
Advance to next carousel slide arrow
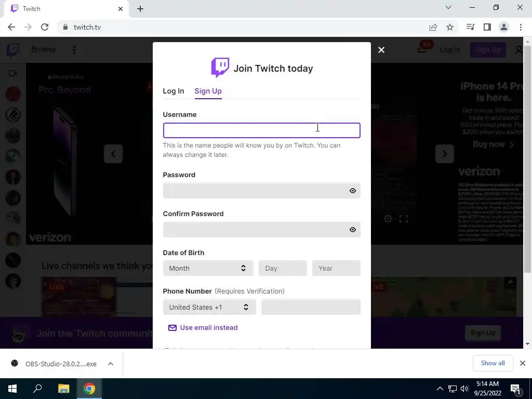point(445,154)
